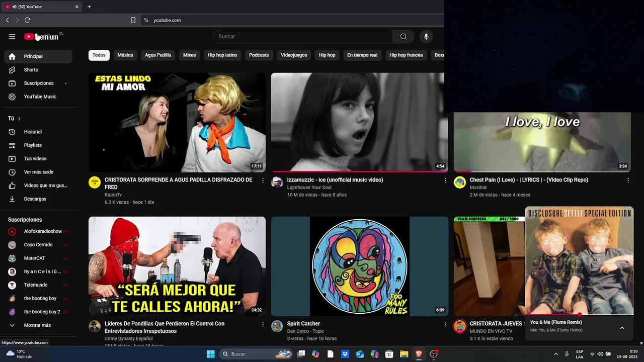Open Alofokeradioshow subscription
The width and height of the screenshot is (644, 362).
click(x=38, y=231)
